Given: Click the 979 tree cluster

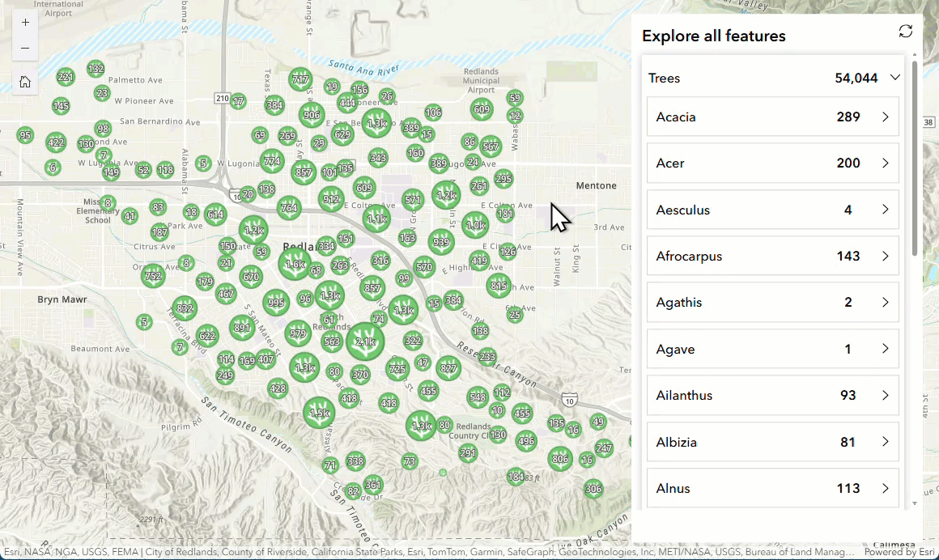Looking at the screenshot, I should pyautogui.click(x=298, y=333).
